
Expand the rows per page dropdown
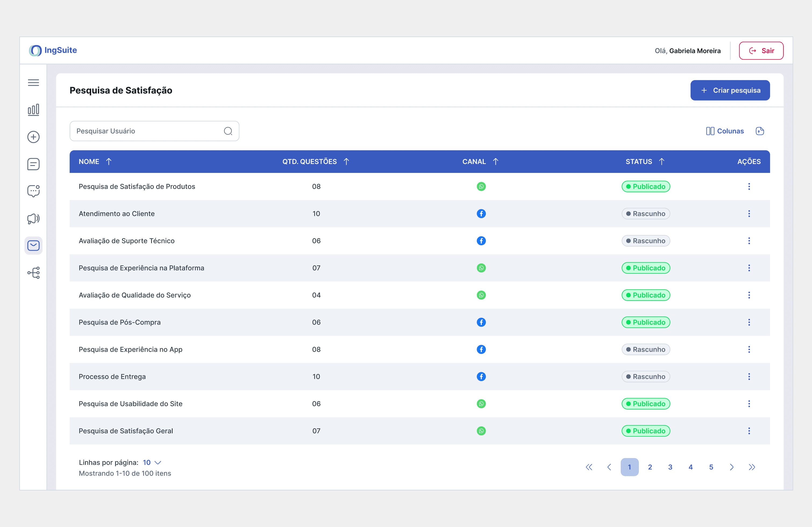pyautogui.click(x=152, y=462)
